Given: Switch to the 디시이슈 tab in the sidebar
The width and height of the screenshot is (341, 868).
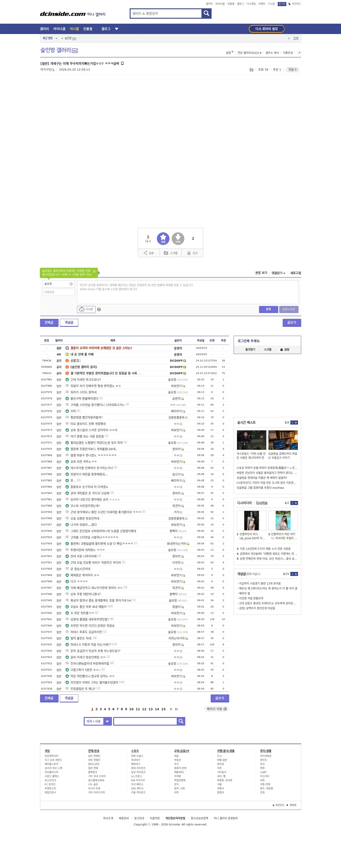Looking at the screenshot, I should [x=262, y=503].
